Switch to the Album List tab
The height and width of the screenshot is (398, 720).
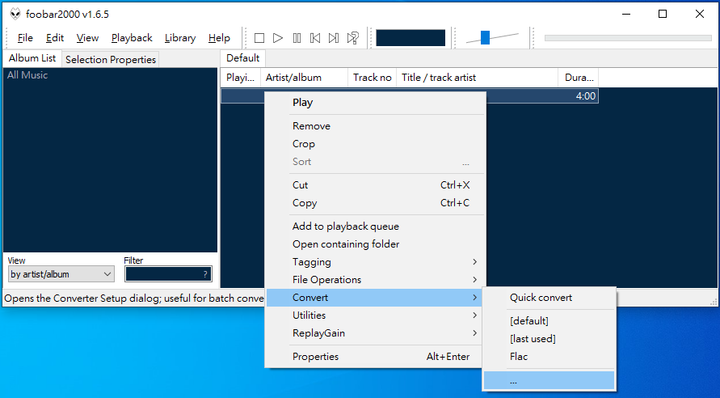point(32,58)
